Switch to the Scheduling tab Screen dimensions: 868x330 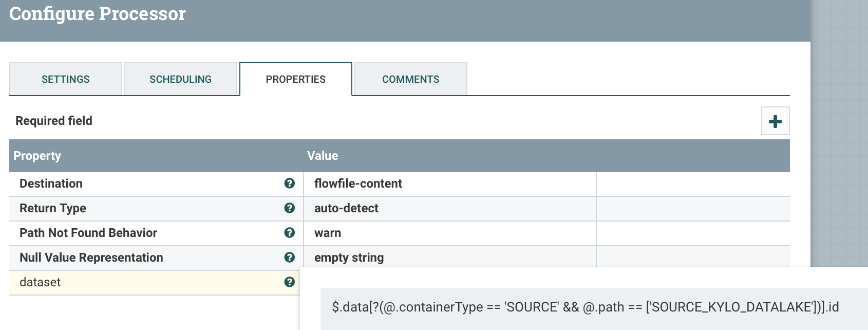(180, 79)
